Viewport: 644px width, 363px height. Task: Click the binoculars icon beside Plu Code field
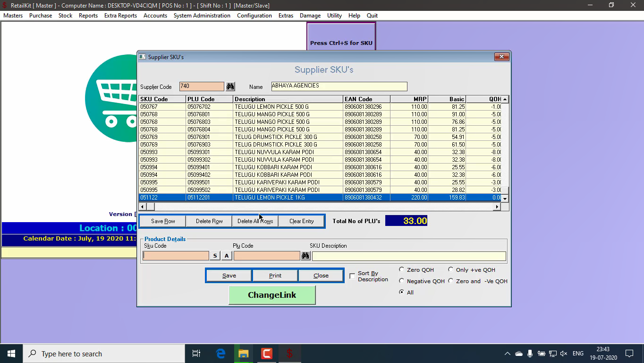305,256
